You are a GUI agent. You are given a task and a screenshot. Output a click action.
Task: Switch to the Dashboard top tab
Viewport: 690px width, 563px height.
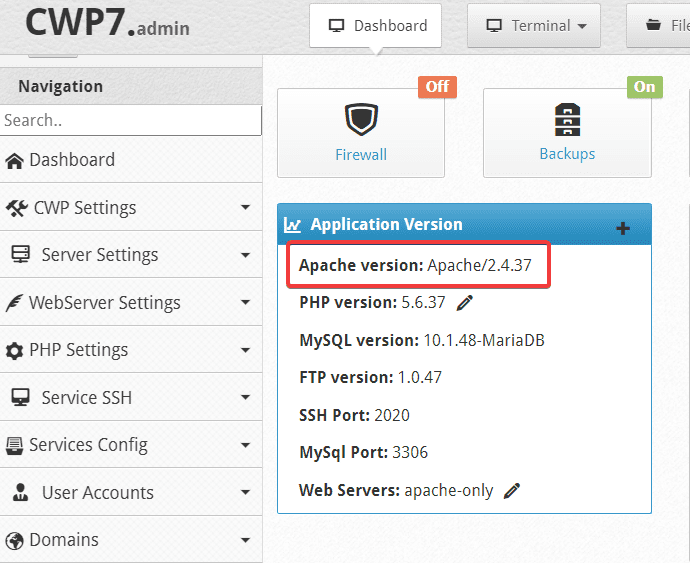tap(376, 26)
